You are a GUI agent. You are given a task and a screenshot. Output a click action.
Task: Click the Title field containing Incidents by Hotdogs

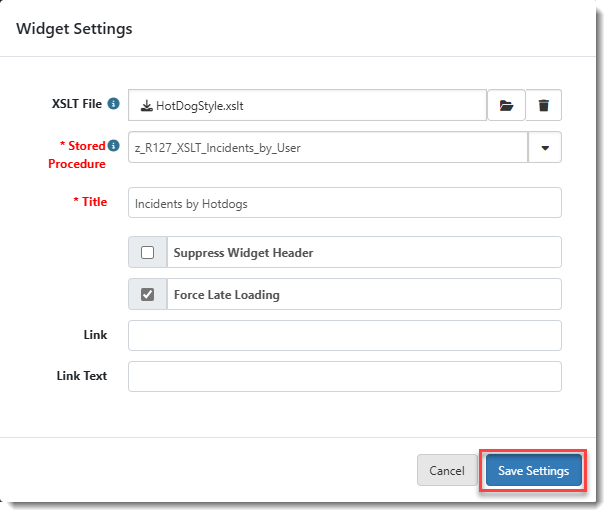(344, 203)
